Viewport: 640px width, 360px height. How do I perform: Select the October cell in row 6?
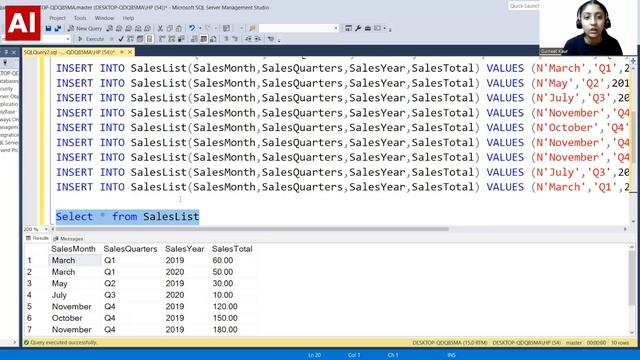tap(75, 318)
